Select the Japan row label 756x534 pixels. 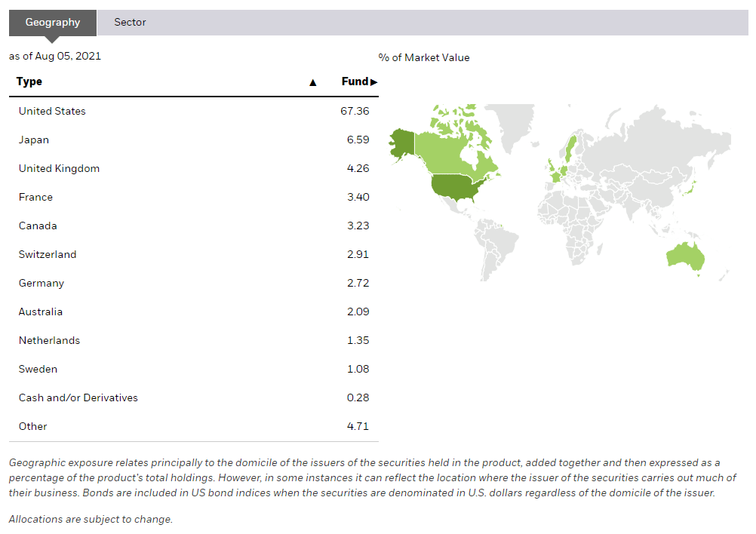pyautogui.click(x=34, y=140)
